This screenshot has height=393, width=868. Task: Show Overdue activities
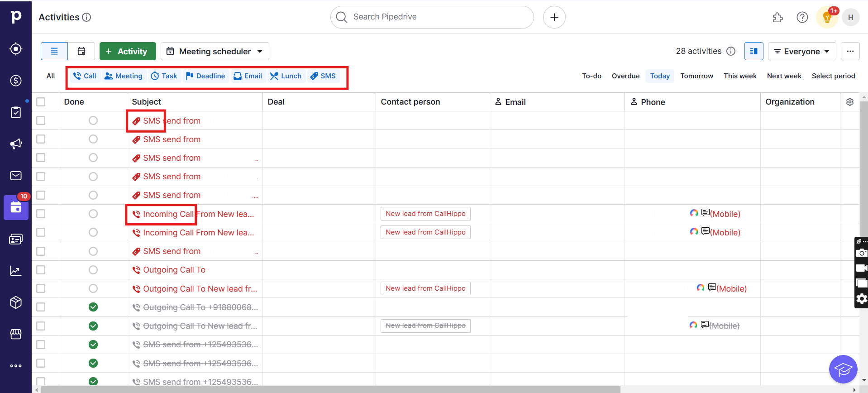625,76
